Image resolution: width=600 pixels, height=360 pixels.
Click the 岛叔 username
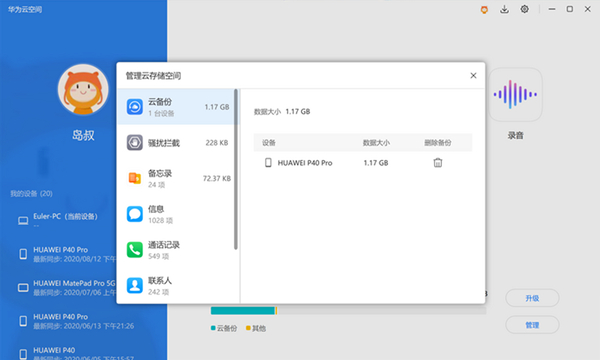click(83, 135)
